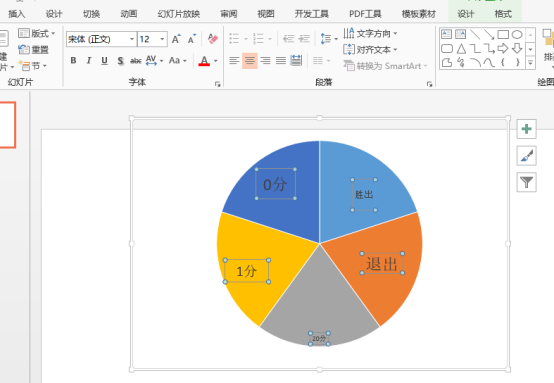Insert a horizontal text box shape
The height and width of the screenshot is (383, 554).
pyautogui.click(x=447, y=34)
